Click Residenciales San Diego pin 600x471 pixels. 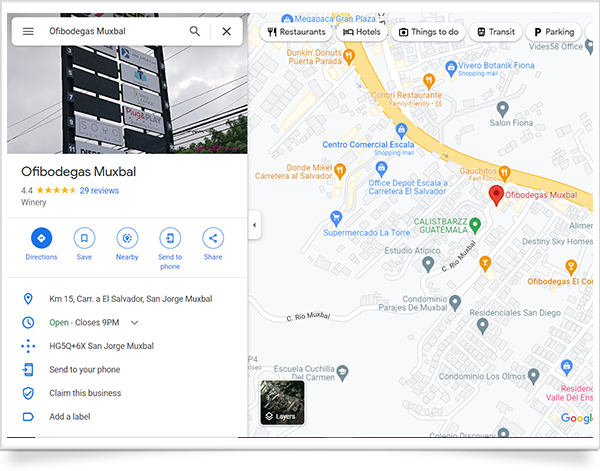[483, 326]
